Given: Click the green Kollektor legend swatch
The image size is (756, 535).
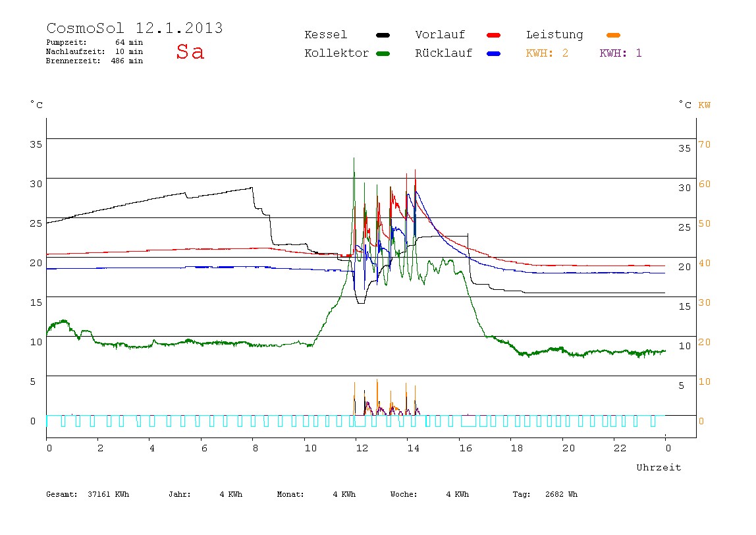Looking at the screenshot, I should [383, 53].
